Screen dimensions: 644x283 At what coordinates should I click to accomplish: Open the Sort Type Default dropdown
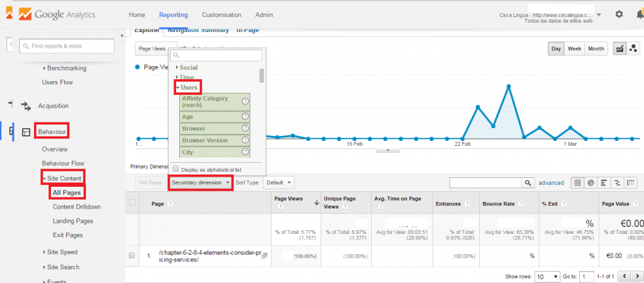tap(279, 182)
